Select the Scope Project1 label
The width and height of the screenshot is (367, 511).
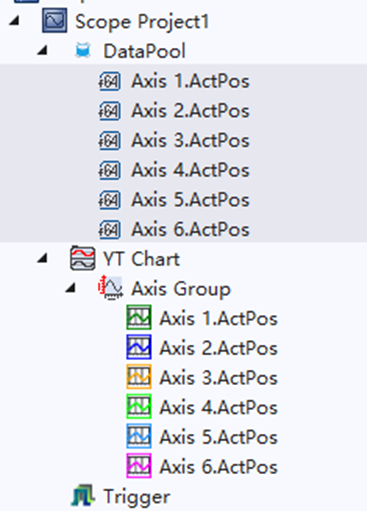pyautogui.click(x=142, y=22)
